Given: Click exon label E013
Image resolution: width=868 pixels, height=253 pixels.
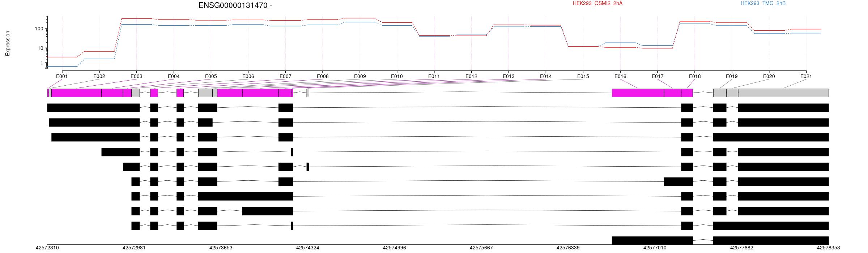Looking at the screenshot, I should [509, 76].
